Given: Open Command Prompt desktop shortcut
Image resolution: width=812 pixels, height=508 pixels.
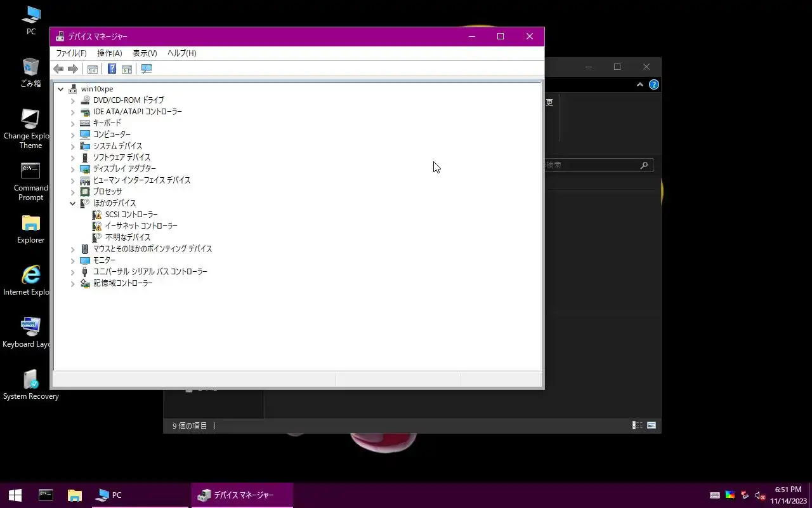Looking at the screenshot, I should click(30, 181).
